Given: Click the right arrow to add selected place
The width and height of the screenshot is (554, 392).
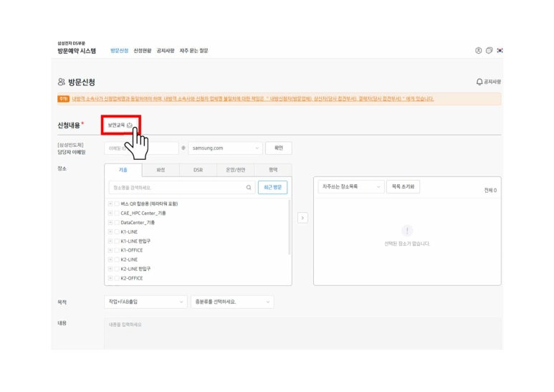Looking at the screenshot, I should click(x=302, y=217).
